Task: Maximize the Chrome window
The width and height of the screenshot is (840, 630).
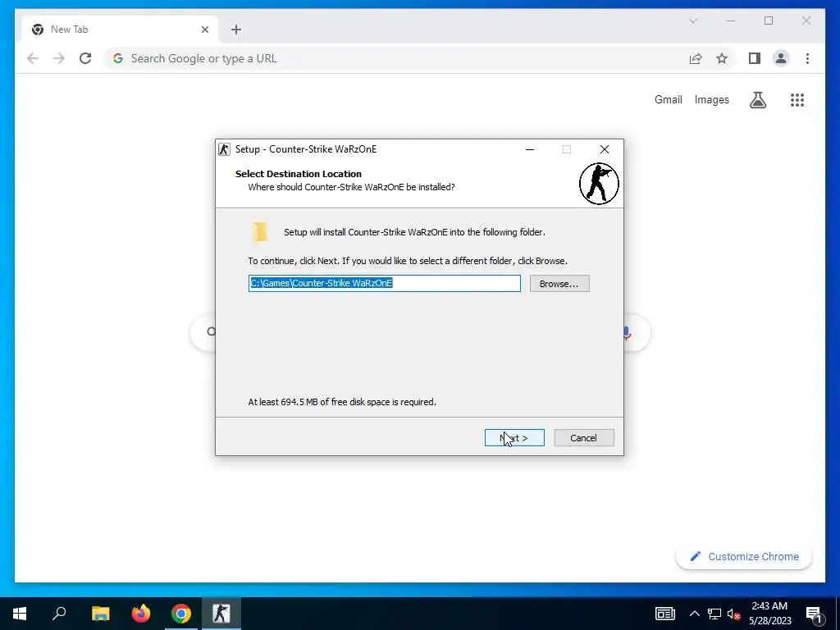Action: pos(769,21)
